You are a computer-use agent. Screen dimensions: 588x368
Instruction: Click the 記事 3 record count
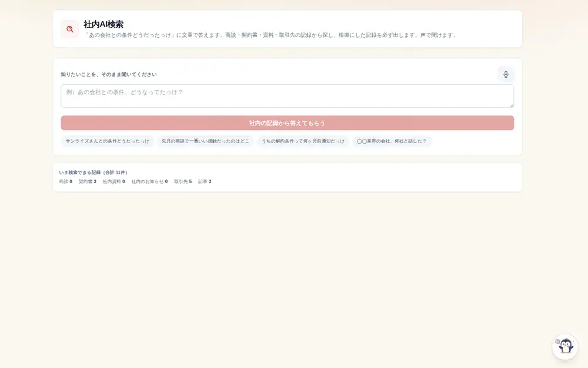pos(205,181)
